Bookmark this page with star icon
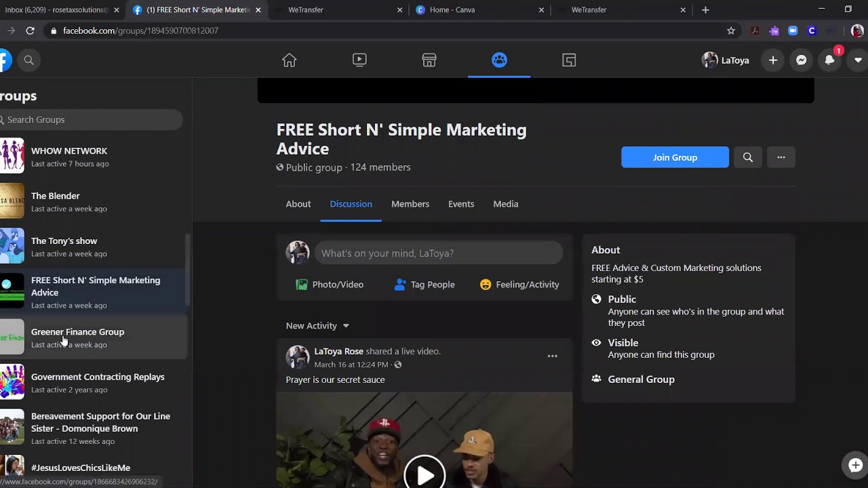Viewport: 868px width, 488px height. click(x=731, y=30)
